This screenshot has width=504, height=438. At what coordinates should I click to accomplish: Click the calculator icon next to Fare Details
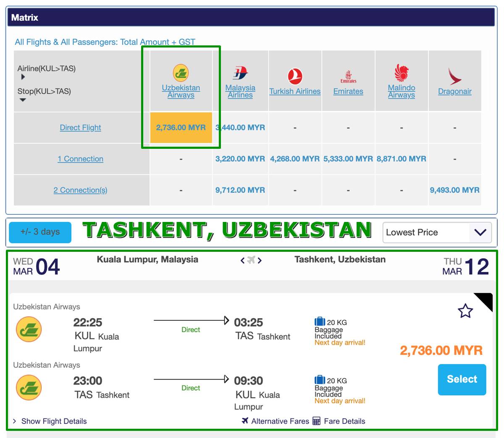(x=317, y=421)
